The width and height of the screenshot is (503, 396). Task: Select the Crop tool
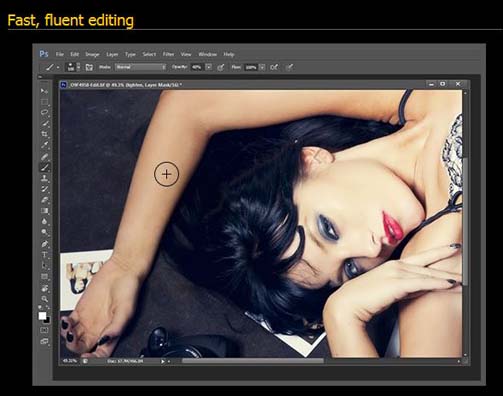click(44, 134)
